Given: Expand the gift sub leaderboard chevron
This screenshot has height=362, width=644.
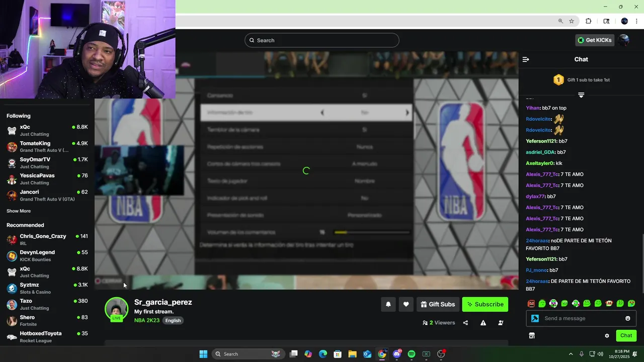Looking at the screenshot, I should (581, 95).
